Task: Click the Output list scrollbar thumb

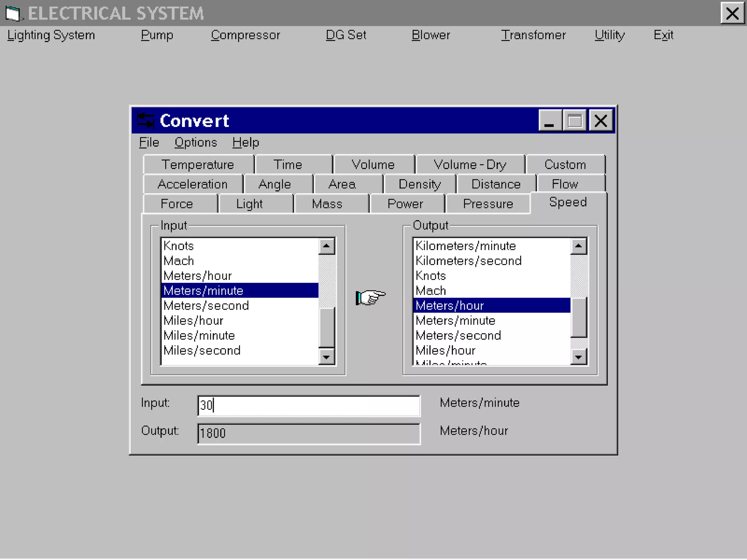Action: [578, 317]
